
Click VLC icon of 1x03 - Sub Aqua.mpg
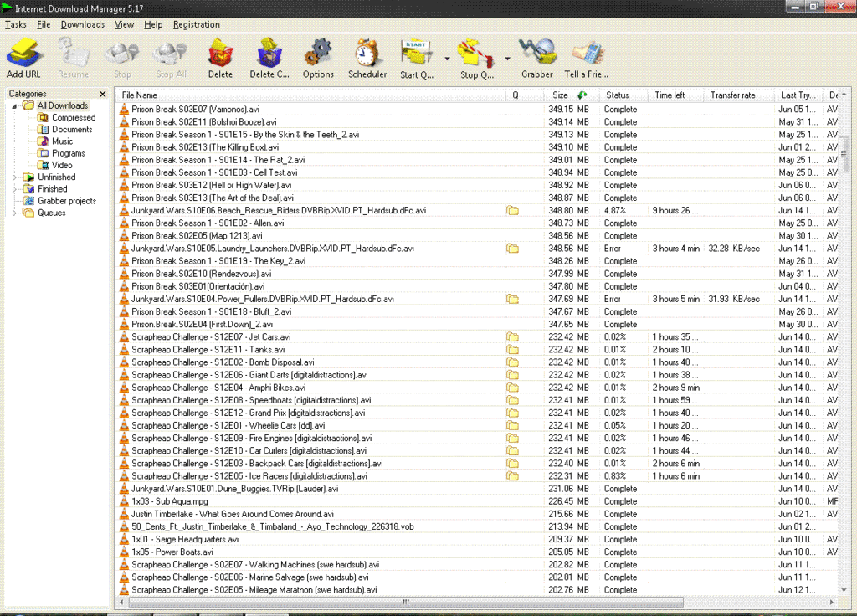[124, 501]
